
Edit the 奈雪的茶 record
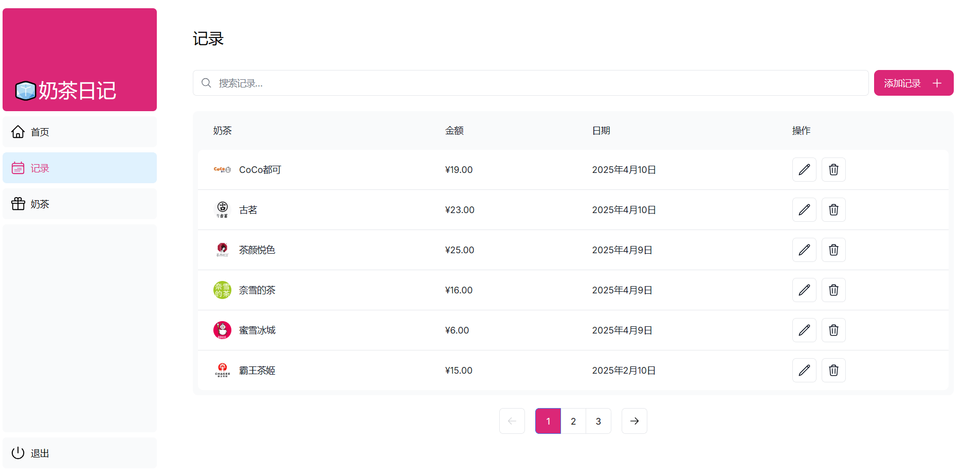click(x=804, y=290)
